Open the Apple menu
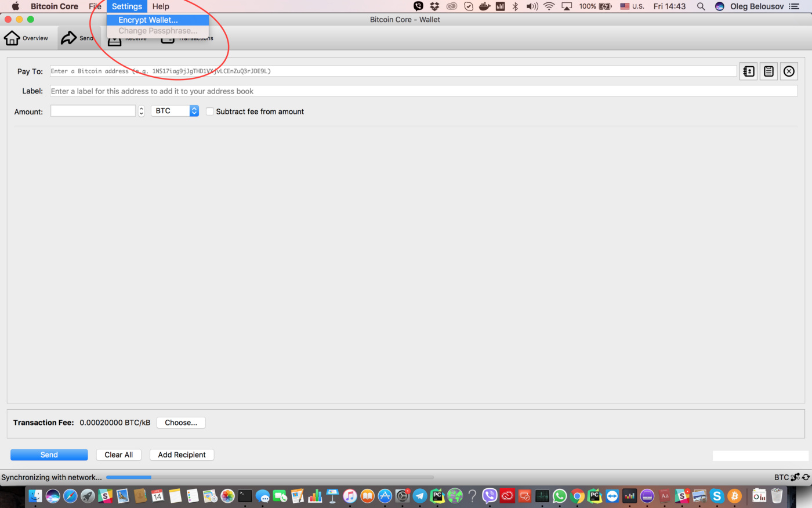The width and height of the screenshot is (812, 508). click(16, 6)
